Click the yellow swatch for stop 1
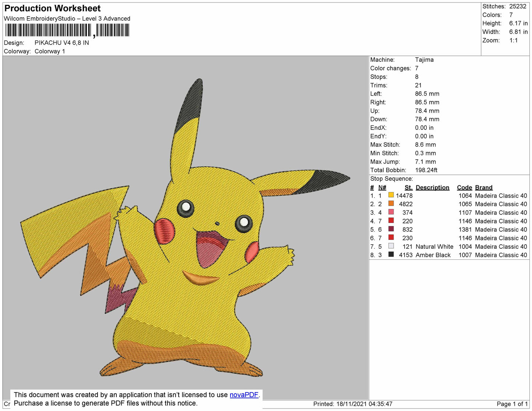This screenshot has width=532, height=411. pyautogui.click(x=391, y=195)
